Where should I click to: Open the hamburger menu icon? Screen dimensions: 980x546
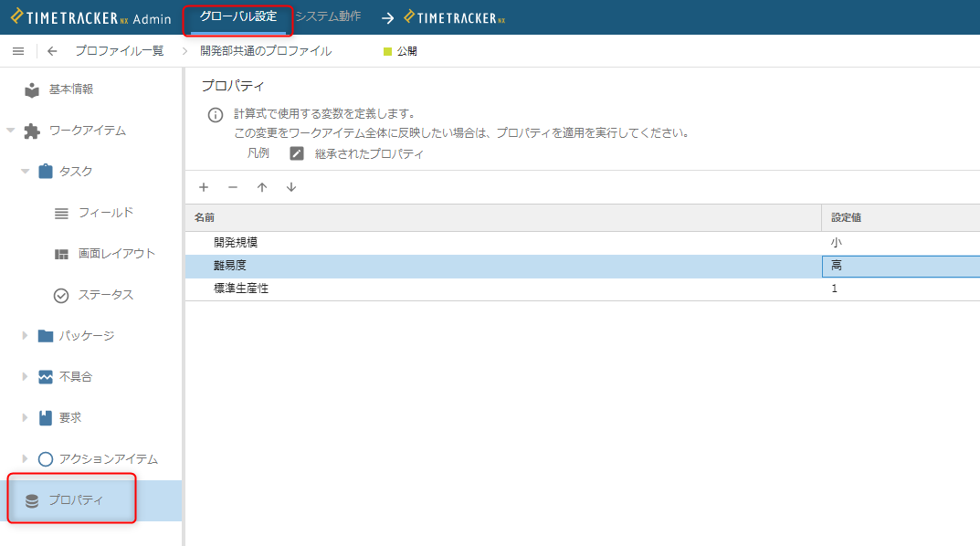18,51
